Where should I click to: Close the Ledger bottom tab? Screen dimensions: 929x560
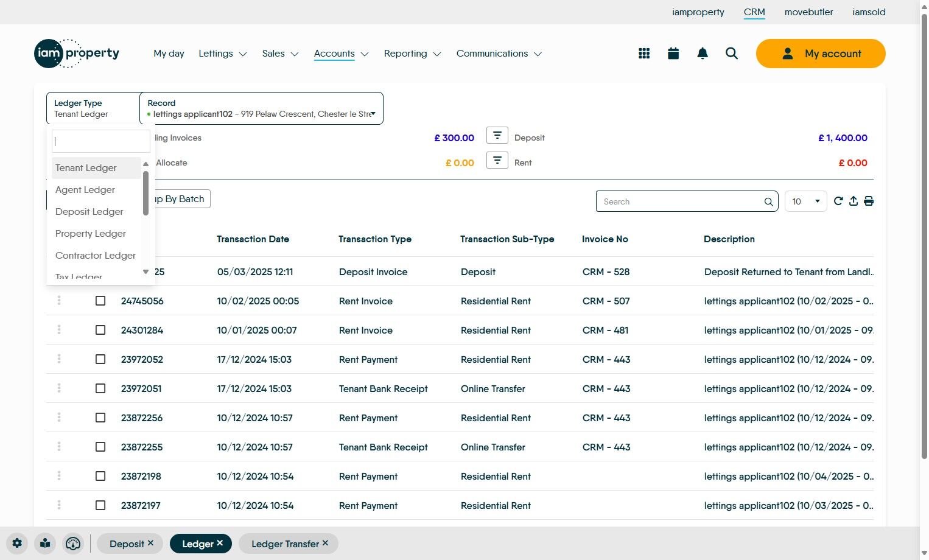220,543
